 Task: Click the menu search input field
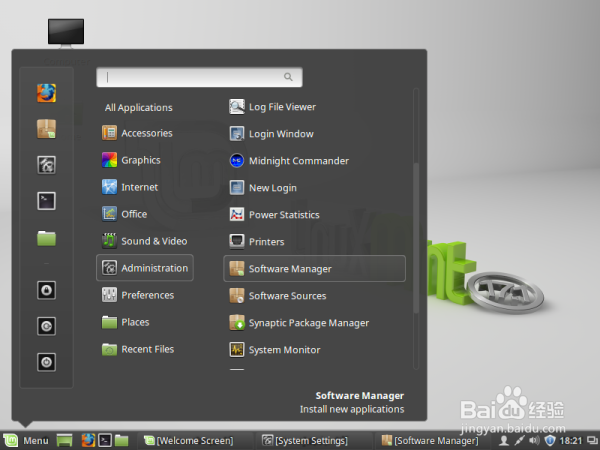(x=199, y=77)
